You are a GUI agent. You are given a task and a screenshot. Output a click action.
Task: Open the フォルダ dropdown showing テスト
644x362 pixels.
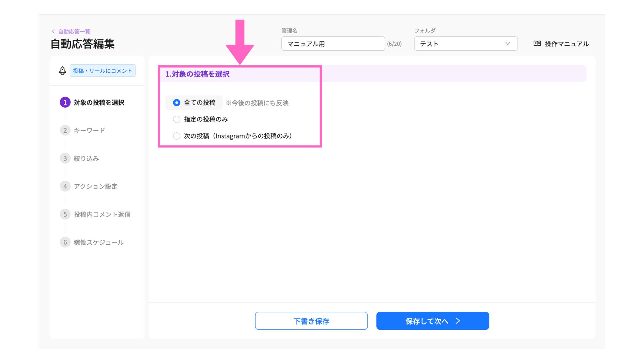tap(460, 44)
